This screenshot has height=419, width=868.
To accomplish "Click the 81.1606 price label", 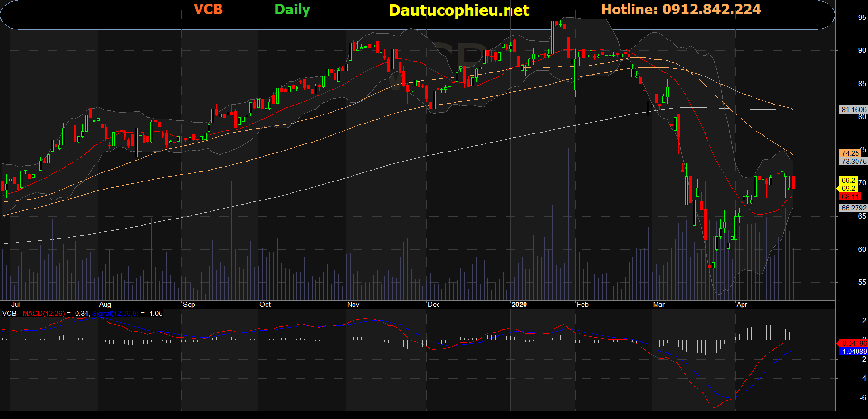I will (x=854, y=110).
